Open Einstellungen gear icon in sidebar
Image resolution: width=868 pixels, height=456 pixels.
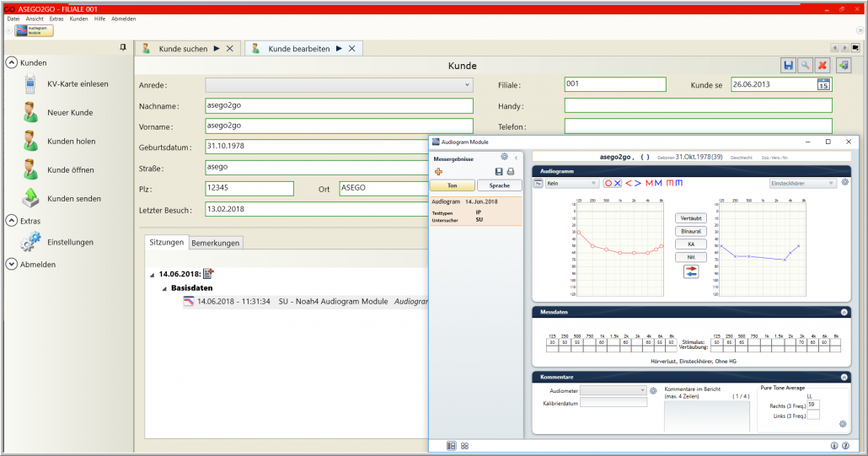pyautogui.click(x=30, y=242)
